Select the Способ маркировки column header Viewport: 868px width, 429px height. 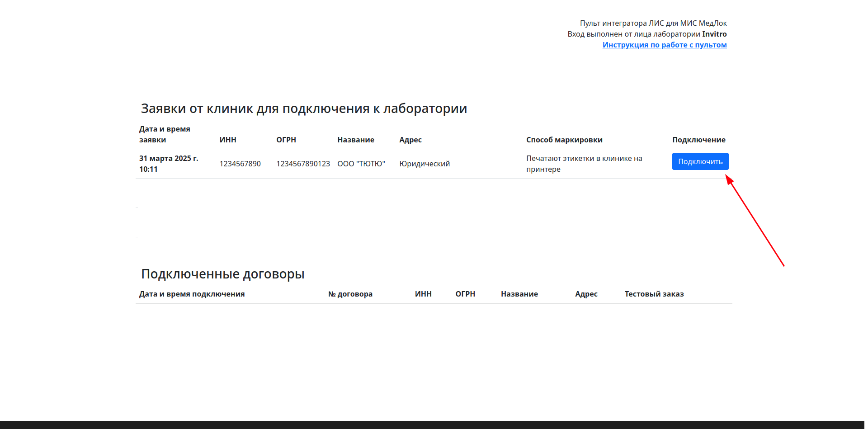pyautogui.click(x=564, y=140)
